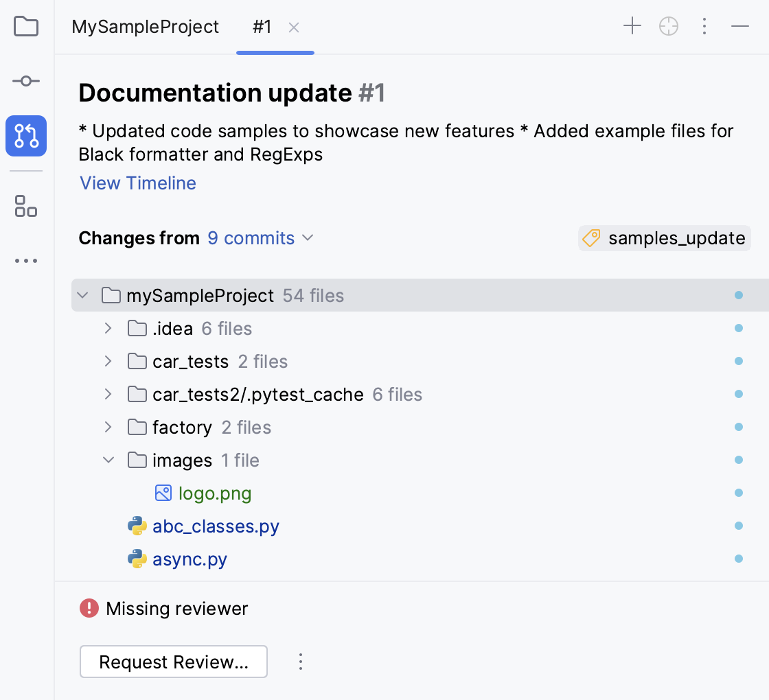Select the Pull Requests sidebar icon
Screen dimensions: 769x700
click(25, 136)
